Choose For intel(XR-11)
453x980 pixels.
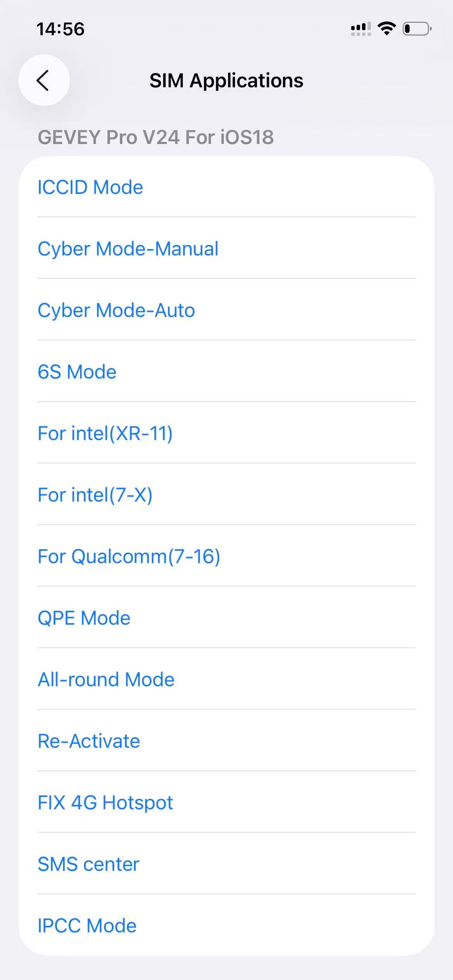pyautogui.click(x=105, y=433)
